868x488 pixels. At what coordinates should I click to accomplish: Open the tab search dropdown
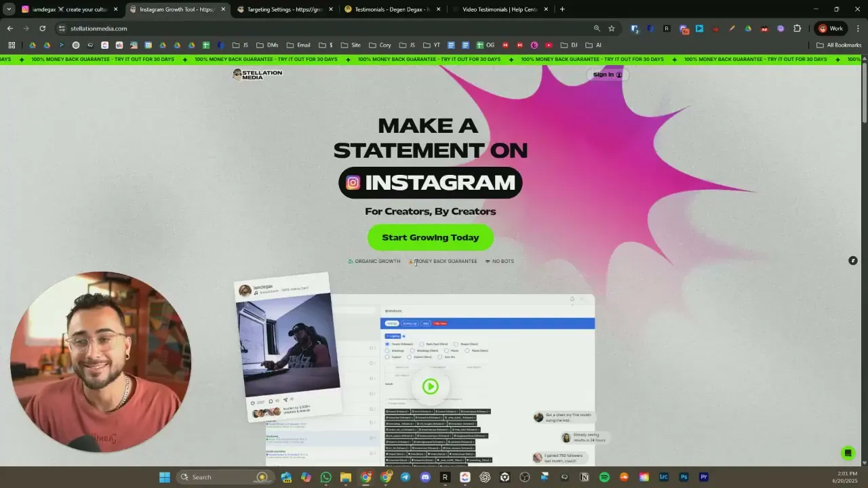pos(9,9)
